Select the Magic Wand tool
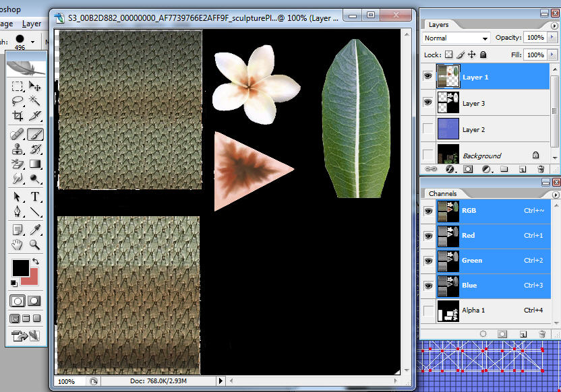 point(35,102)
